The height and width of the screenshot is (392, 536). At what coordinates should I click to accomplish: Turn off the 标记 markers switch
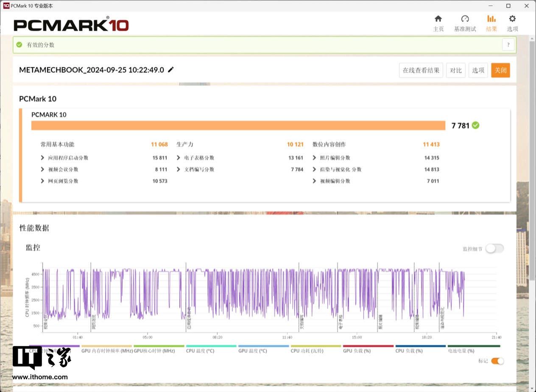click(x=498, y=361)
